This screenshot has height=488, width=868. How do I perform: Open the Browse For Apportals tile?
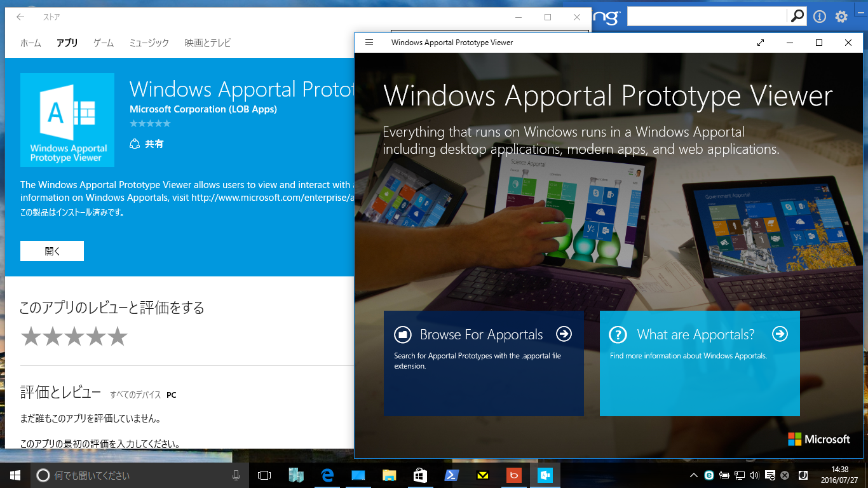click(x=484, y=363)
